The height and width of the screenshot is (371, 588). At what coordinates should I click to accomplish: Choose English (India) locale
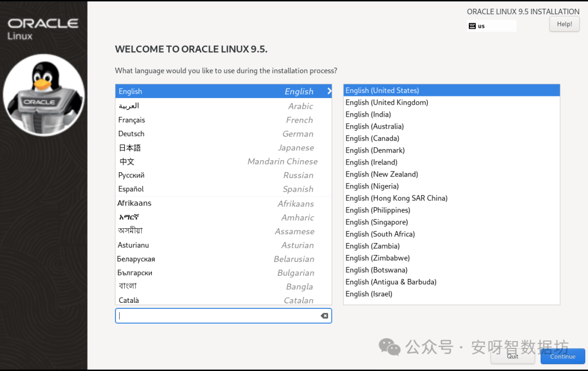(x=451, y=114)
